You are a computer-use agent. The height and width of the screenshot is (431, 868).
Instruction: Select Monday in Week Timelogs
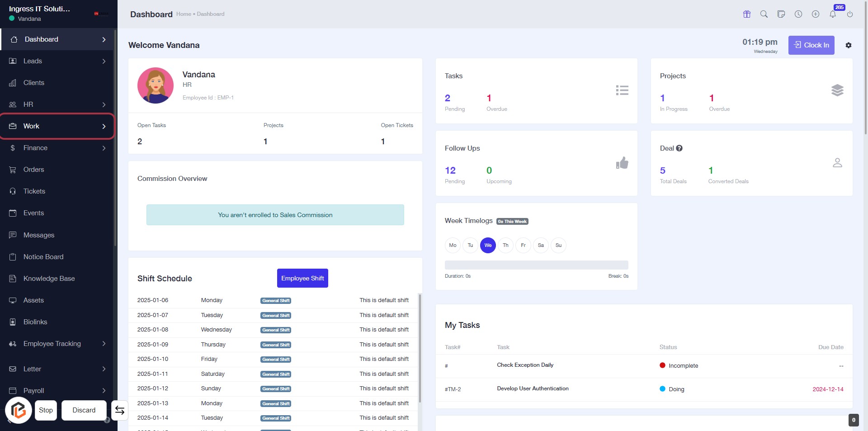click(453, 245)
